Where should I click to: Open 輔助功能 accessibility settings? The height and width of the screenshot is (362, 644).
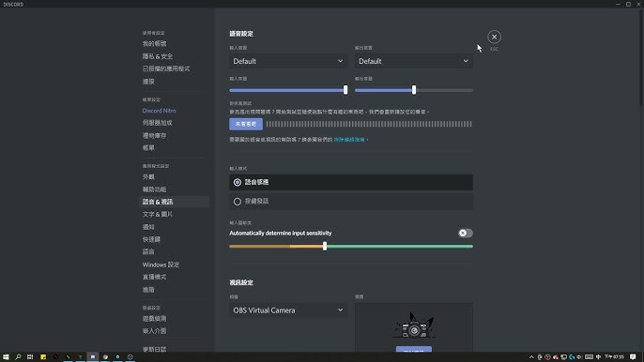[154, 189]
